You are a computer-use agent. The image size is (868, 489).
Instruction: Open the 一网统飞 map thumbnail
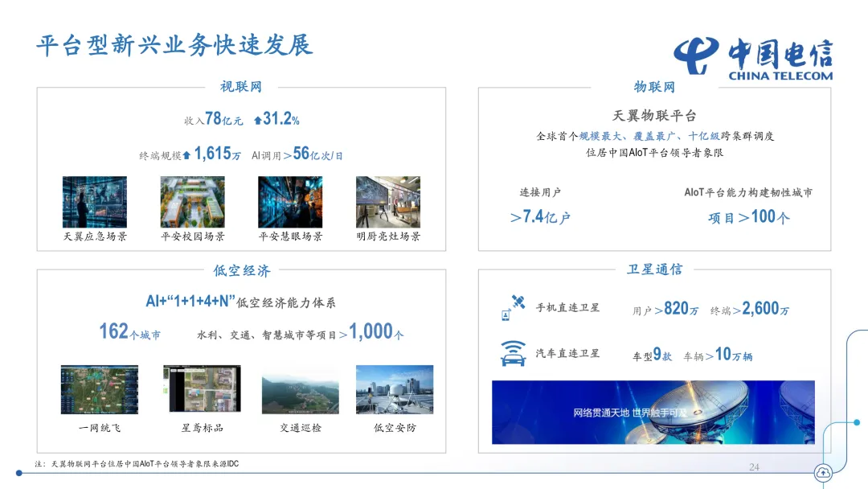click(100, 389)
